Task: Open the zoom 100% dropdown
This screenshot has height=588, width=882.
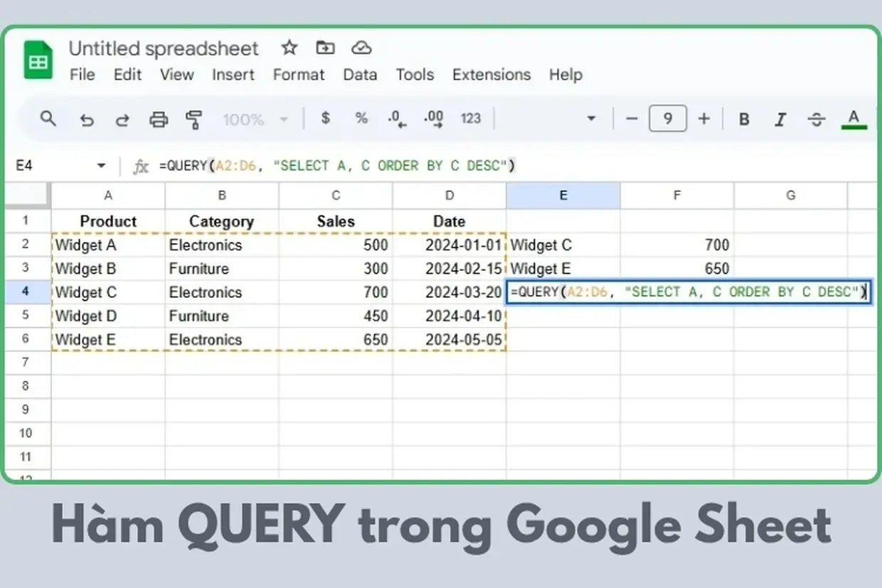Action: click(x=255, y=119)
